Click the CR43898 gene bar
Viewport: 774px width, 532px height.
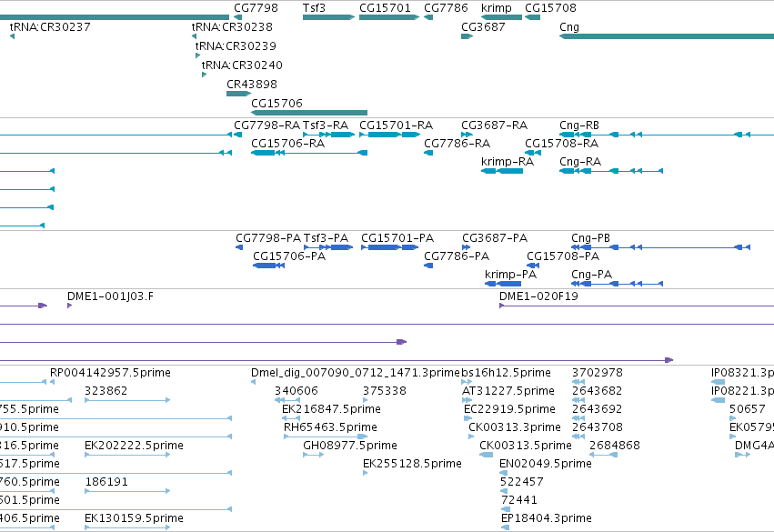point(239,94)
